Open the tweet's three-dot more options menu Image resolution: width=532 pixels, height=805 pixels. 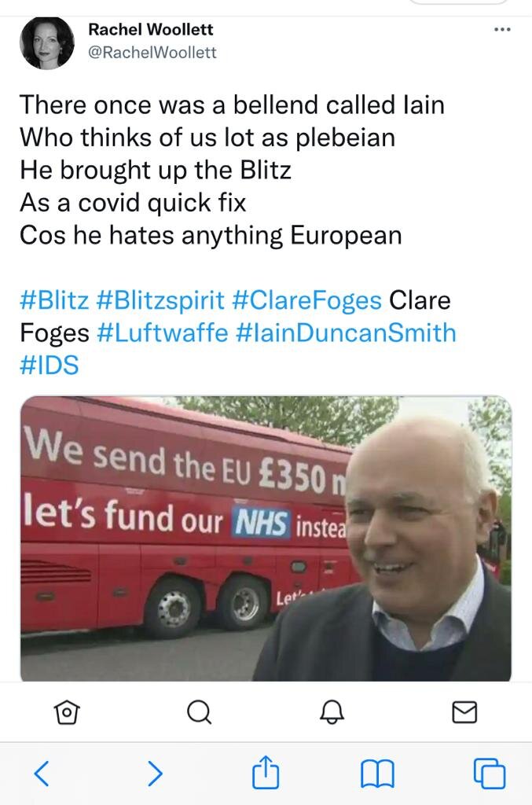tap(501, 30)
